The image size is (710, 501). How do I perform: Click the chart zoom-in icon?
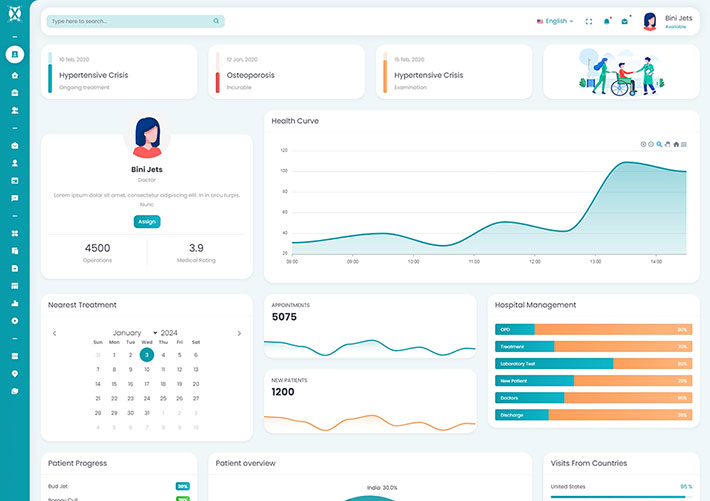pyautogui.click(x=643, y=144)
